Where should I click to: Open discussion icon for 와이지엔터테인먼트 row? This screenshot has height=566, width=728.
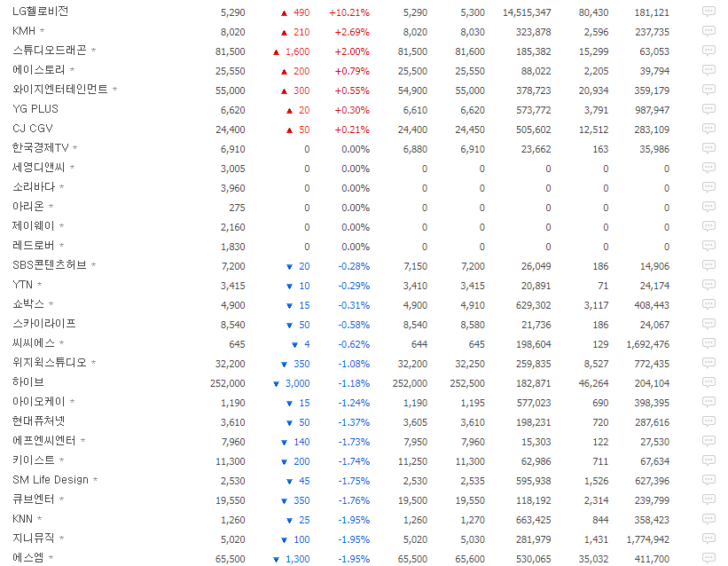pyautogui.click(x=708, y=90)
